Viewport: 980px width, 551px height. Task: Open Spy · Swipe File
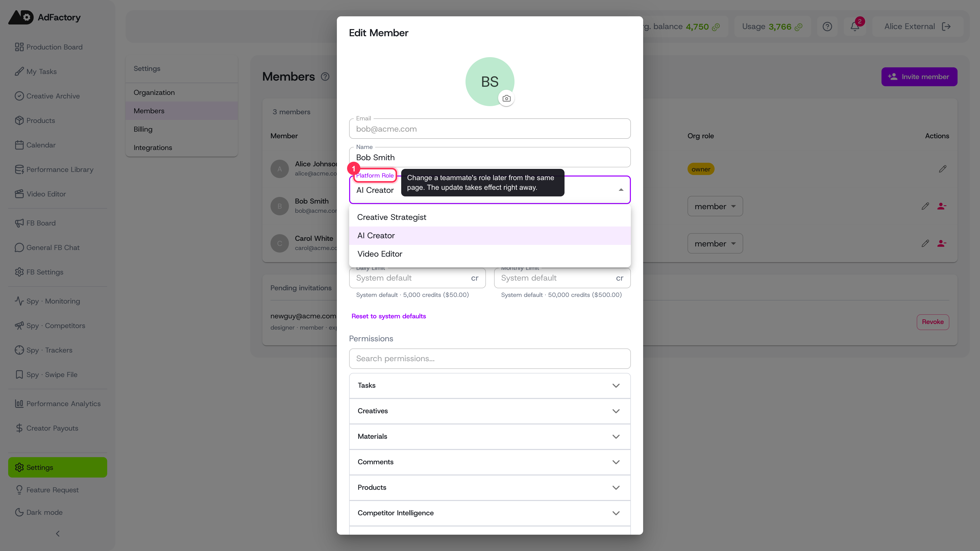(x=57, y=375)
